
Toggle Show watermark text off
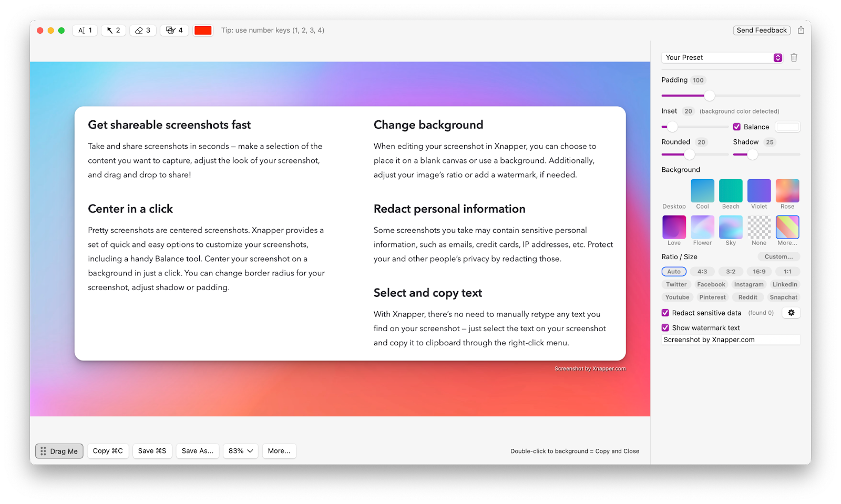click(665, 327)
